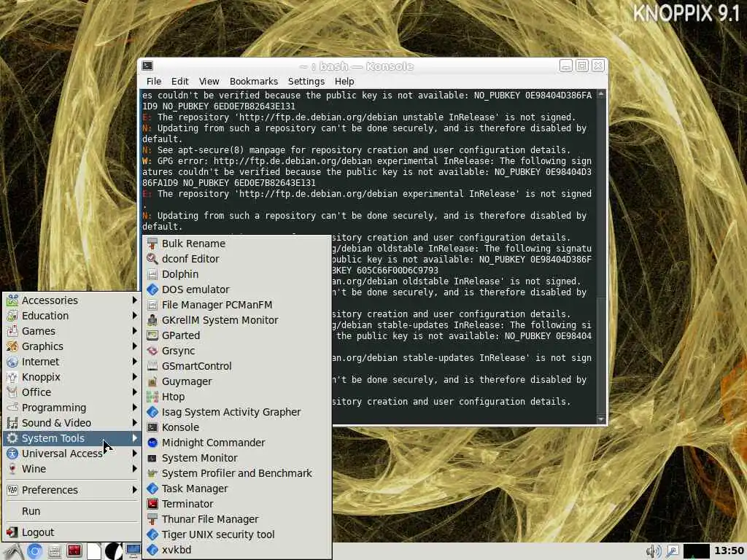Open System Monitor entry
Image resolution: width=747 pixels, height=560 pixels.
pyautogui.click(x=237, y=458)
